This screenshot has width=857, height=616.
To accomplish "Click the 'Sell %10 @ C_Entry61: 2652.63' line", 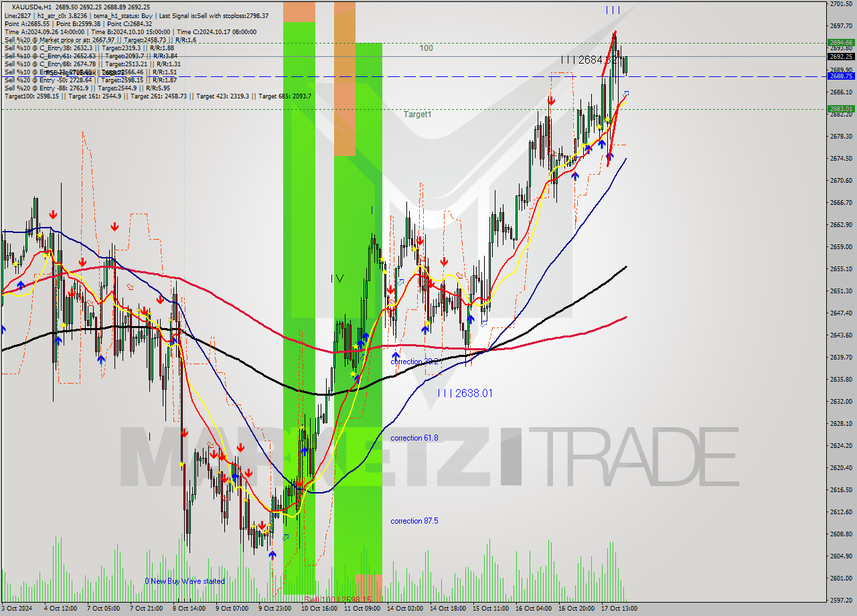I will 90,56.
